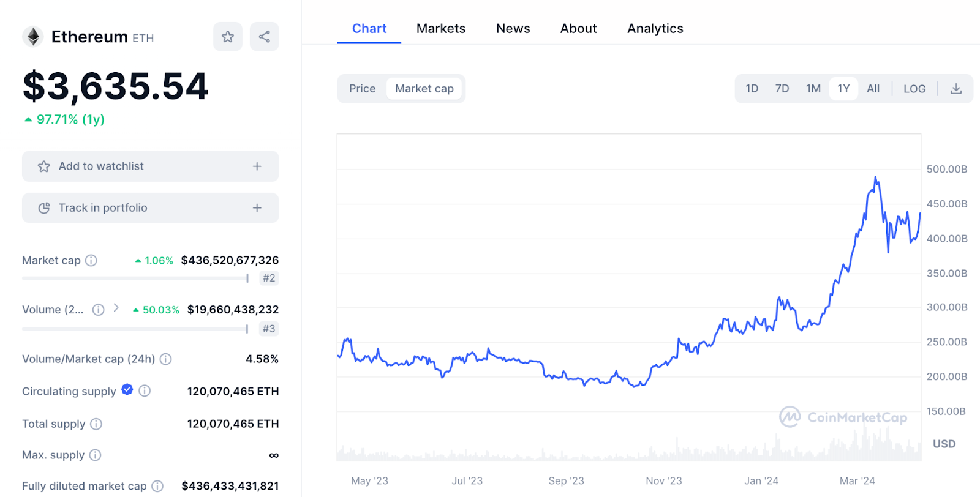Switch to the Markets tab
Viewport: 980px width, 497px height.
441,29
